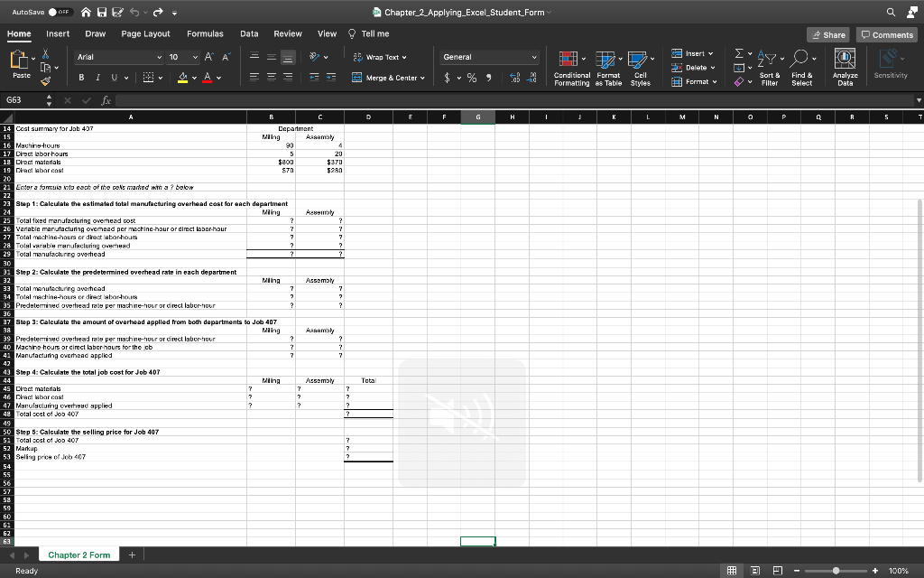The height and width of the screenshot is (578, 924).
Task: Expand Merge & Center dropdown arrow
Action: click(422, 78)
